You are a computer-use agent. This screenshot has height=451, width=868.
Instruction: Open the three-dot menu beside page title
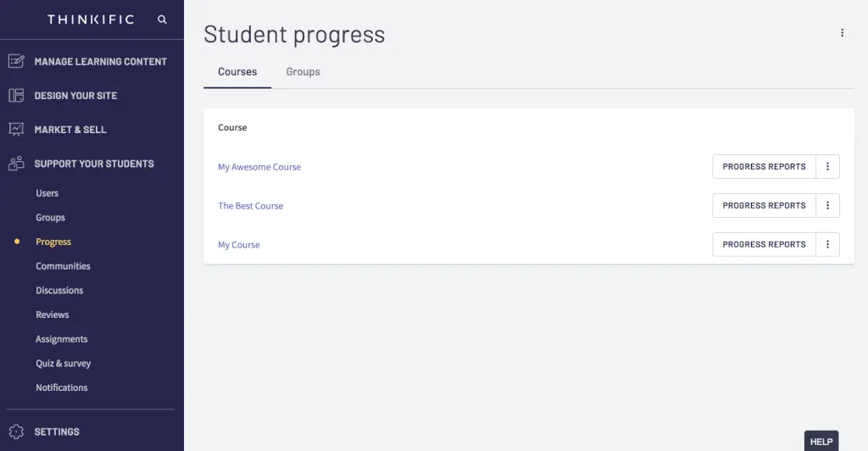[x=842, y=33]
